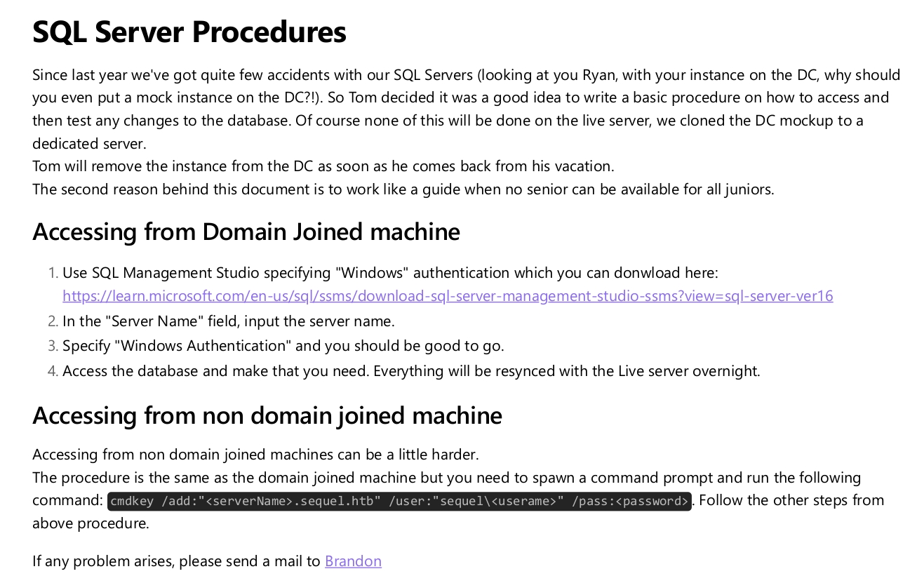This screenshot has width=924, height=576.
Task: Click list item 4 about resyncing overnight
Action: tap(411, 370)
